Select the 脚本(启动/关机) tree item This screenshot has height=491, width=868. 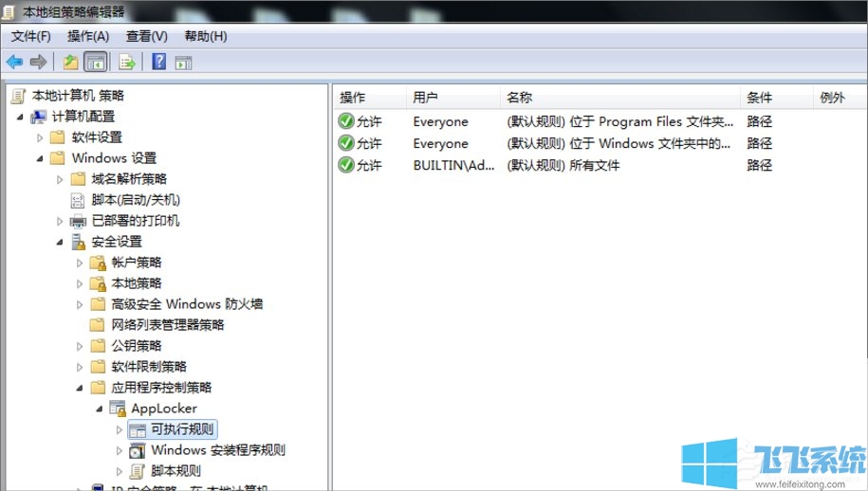136,200
